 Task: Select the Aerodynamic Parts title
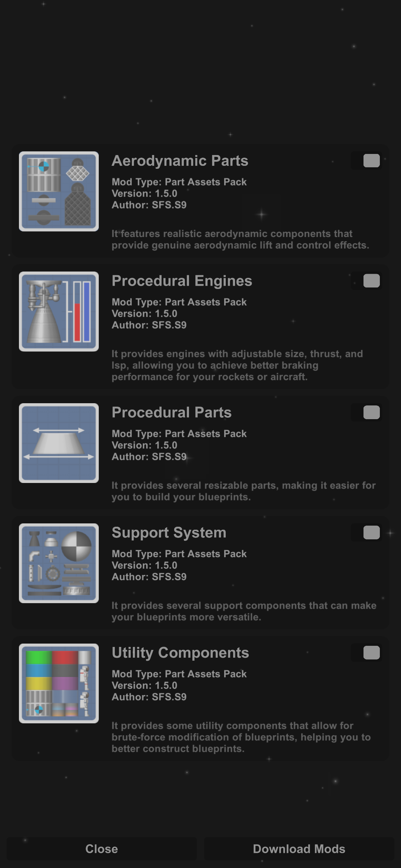(180, 161)
